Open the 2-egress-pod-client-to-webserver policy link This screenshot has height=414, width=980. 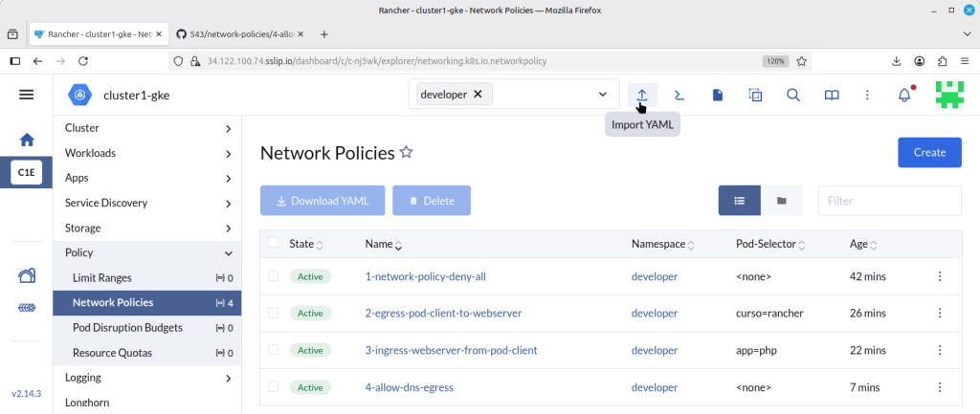click(443, 313)
